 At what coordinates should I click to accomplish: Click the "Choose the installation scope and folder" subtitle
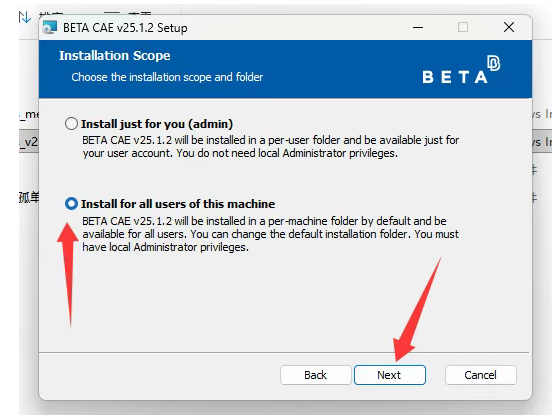[167, 77]
